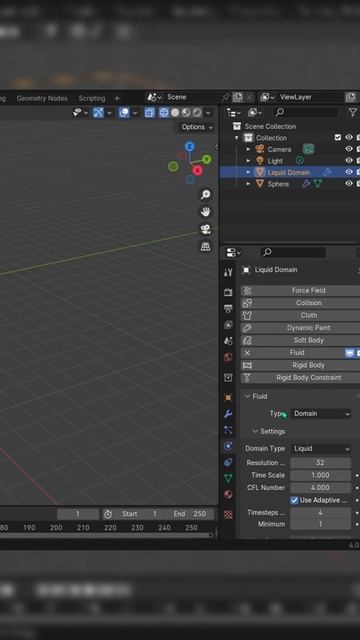The width and height of the screenshot is (360, 640).
Task: Open the Particles properties tab
Action: (228, 430)
